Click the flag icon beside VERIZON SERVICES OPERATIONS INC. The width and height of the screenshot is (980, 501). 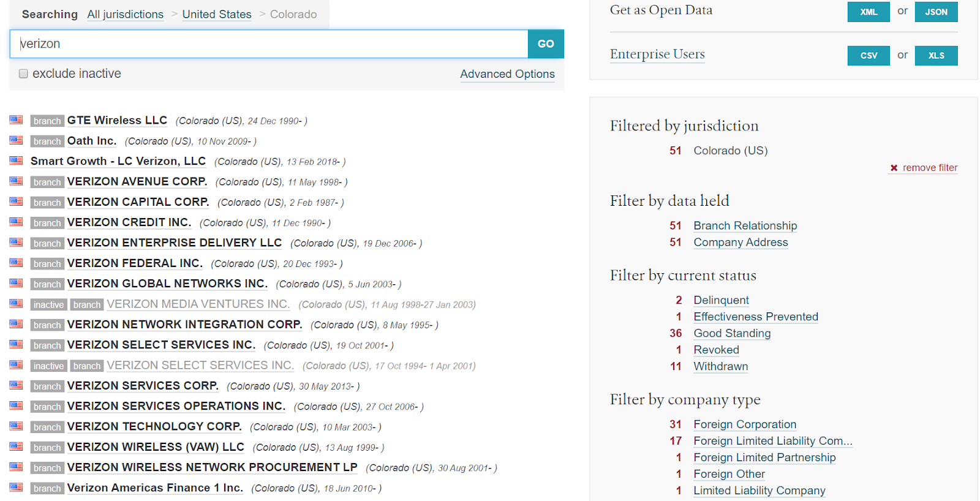pyautogui.click(x=16, y=405)
